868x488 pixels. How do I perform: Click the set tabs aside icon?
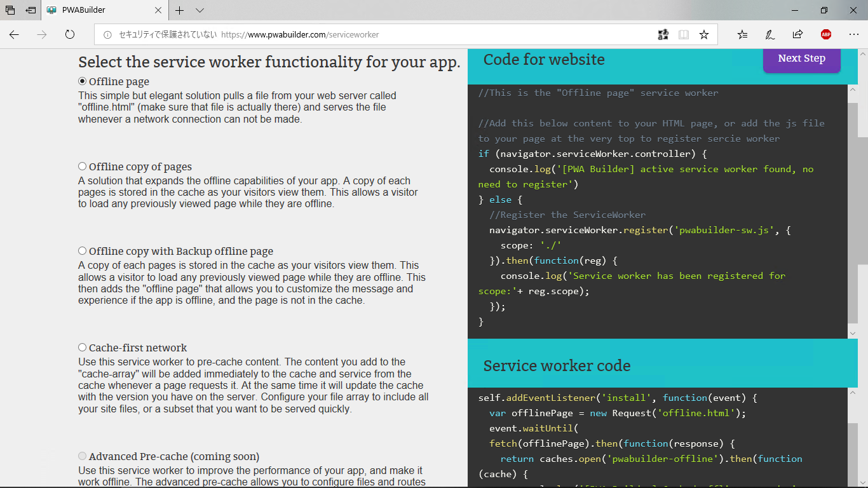31,10
